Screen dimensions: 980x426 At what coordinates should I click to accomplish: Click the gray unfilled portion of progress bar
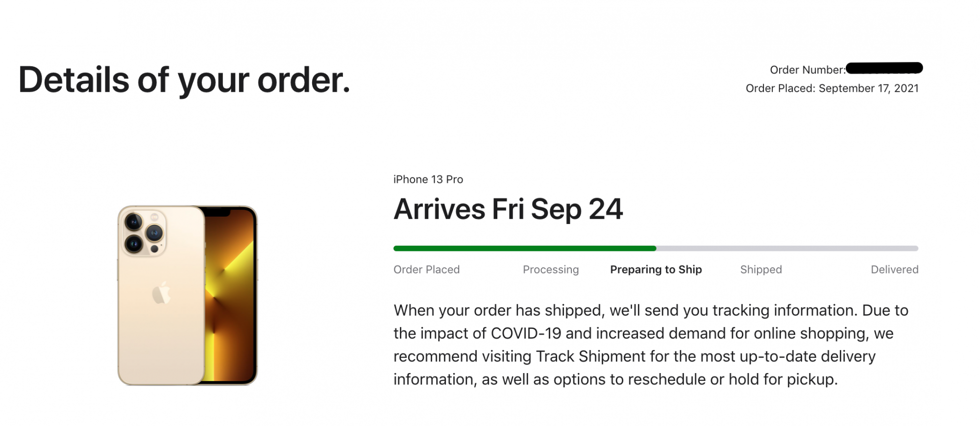pyautogui.click(x=787, y=249)
